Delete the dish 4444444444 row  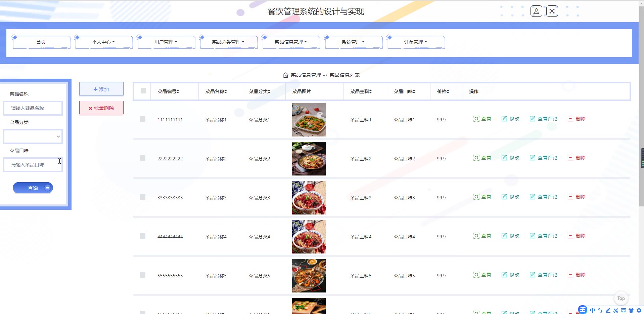click(577, 236)
